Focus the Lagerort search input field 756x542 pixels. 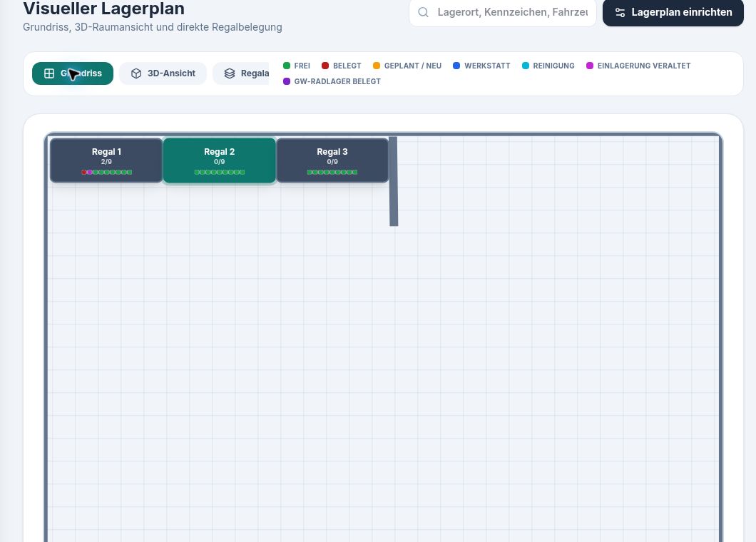point(503,13)
